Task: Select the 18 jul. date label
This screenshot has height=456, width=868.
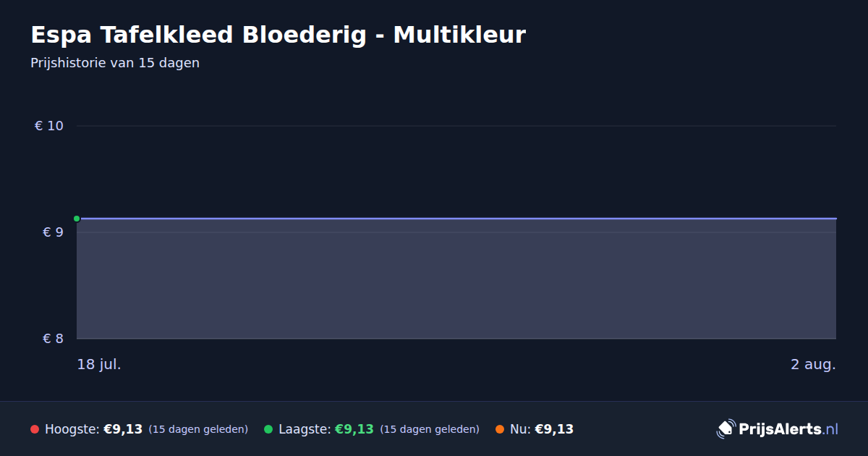Action: [x=99, y=364]
